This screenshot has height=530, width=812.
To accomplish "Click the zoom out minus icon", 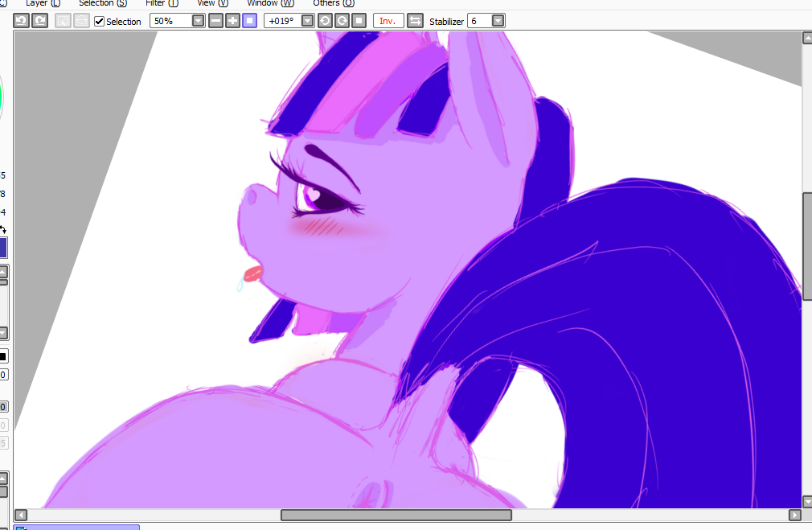I will pos(216,21).
